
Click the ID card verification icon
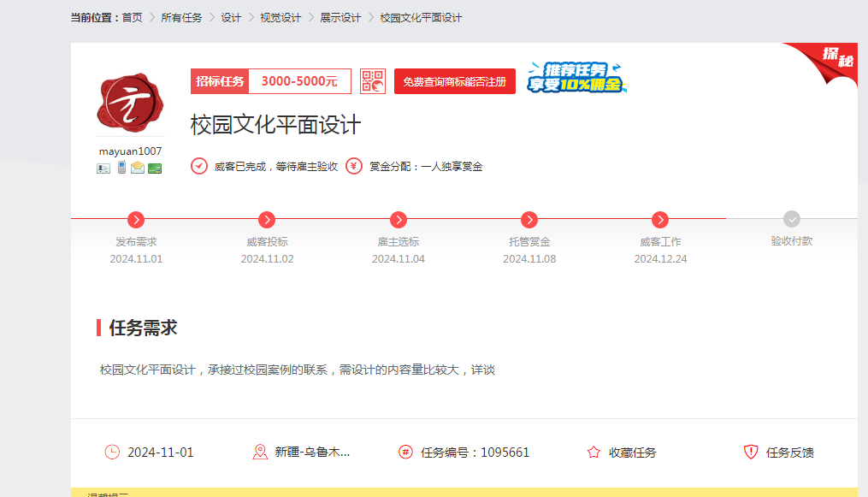tap(103, 169)
